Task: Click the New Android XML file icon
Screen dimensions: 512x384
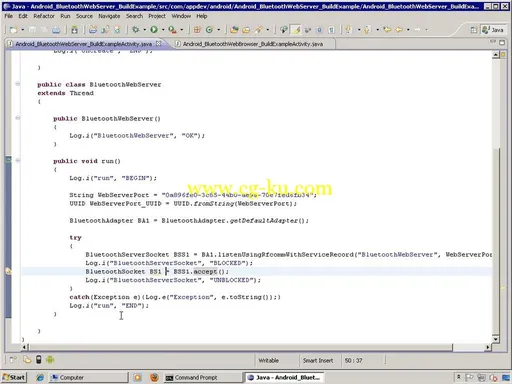Action: pyautogui.click(x=117, y=30)
